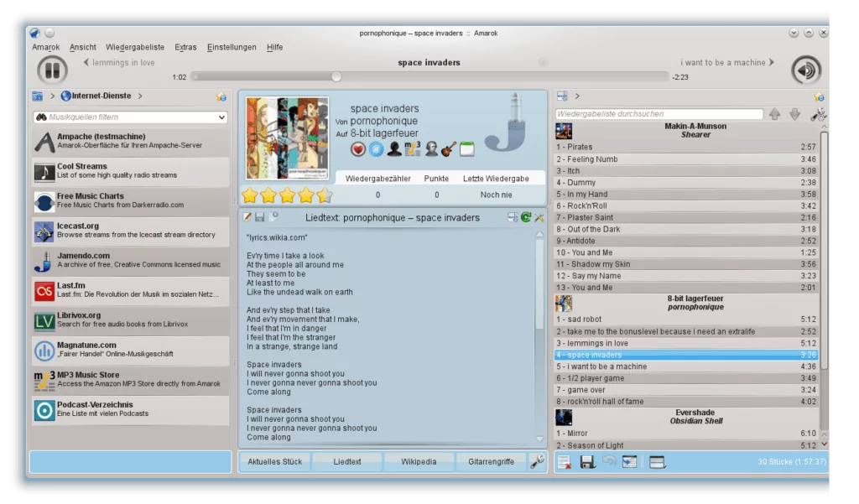
Task: Open the Einstellungen menu
Action: point(232,47)
